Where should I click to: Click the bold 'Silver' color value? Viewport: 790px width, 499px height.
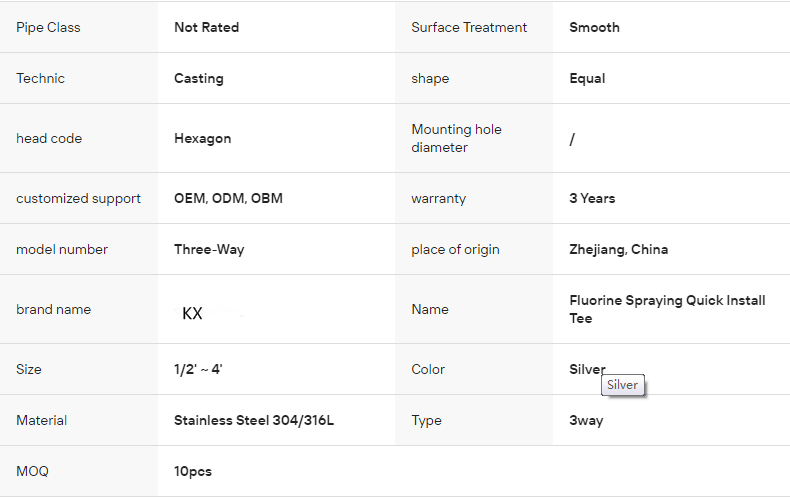[586, 369]
